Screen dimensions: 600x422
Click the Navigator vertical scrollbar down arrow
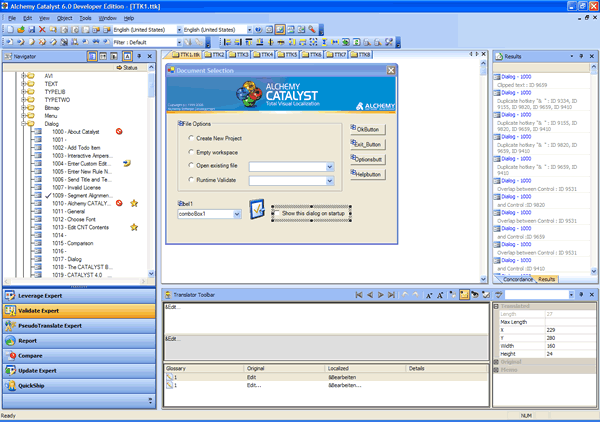pos(151,274)
